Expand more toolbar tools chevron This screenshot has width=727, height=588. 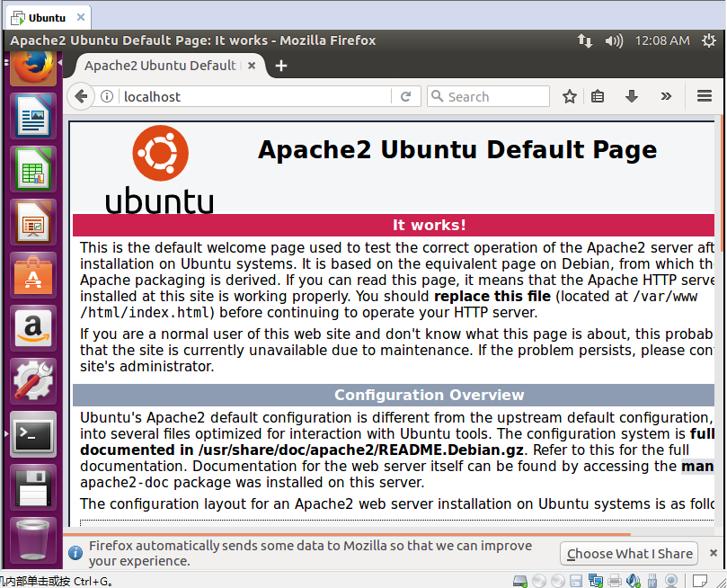click(666, 96)
